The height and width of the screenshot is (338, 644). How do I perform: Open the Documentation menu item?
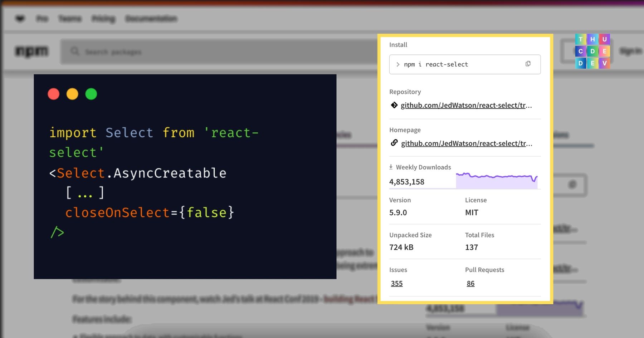[x=151, y=19]
